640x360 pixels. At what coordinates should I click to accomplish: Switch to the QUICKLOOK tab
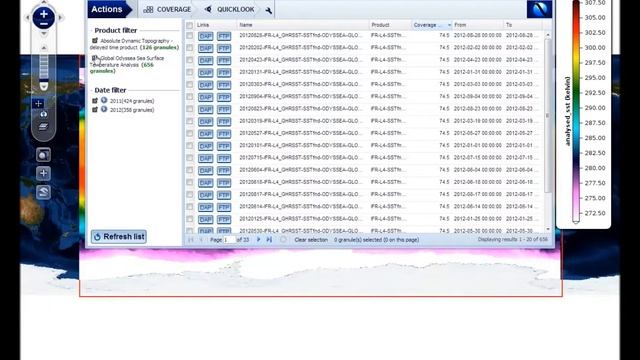[x=229, y=9]
